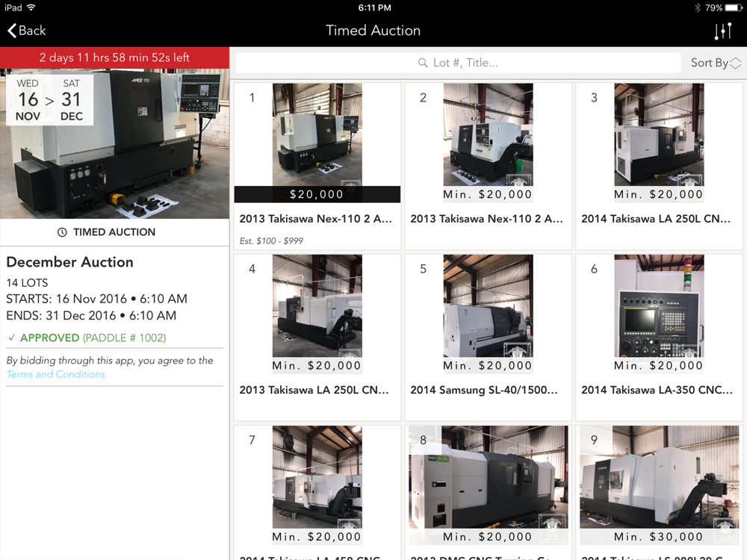The width and height of the screenshot is (747, 560).
Task: Tap the clock icon beside Timed Auction
Action: point(63,232)
